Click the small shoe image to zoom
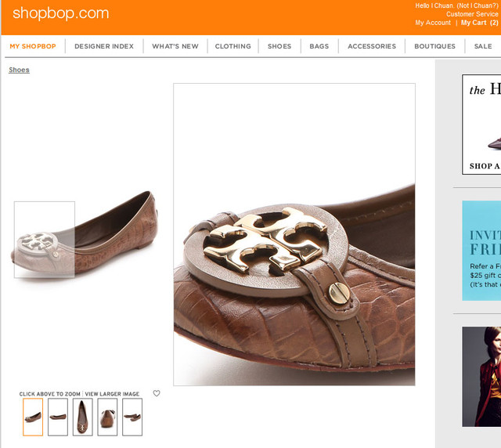This screenshot has width=501, height=448. click(85, 235)
